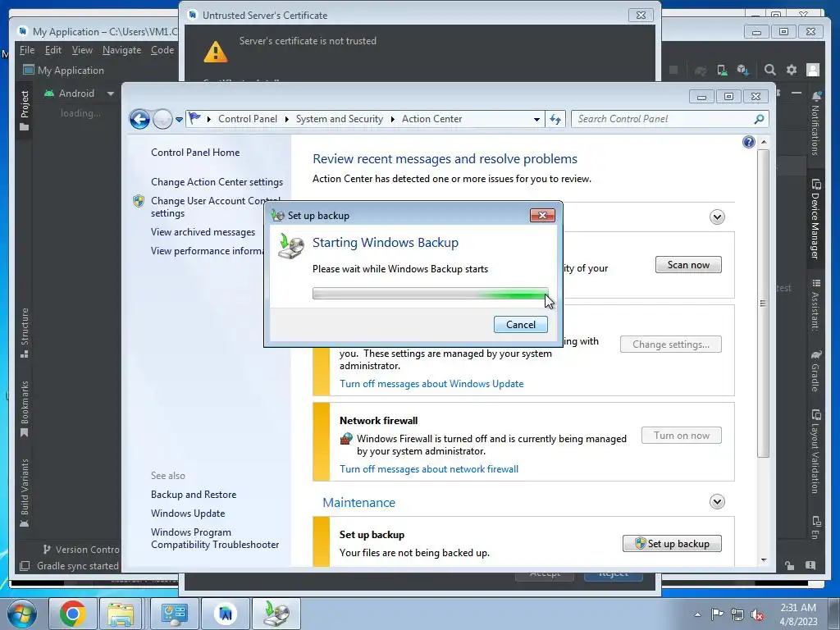Click Turn off messages about Windows Update
This screenshot has height=630, width=840.
click(x=431, y=384)
